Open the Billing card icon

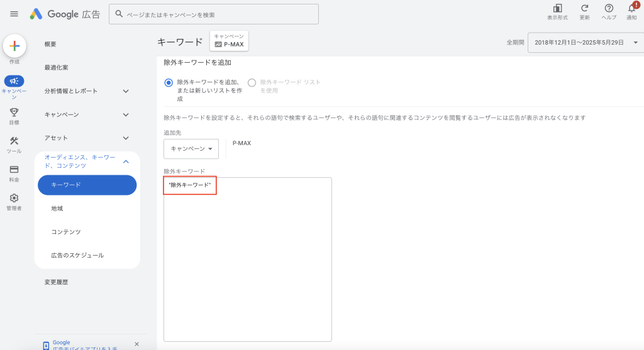[14, 169]
